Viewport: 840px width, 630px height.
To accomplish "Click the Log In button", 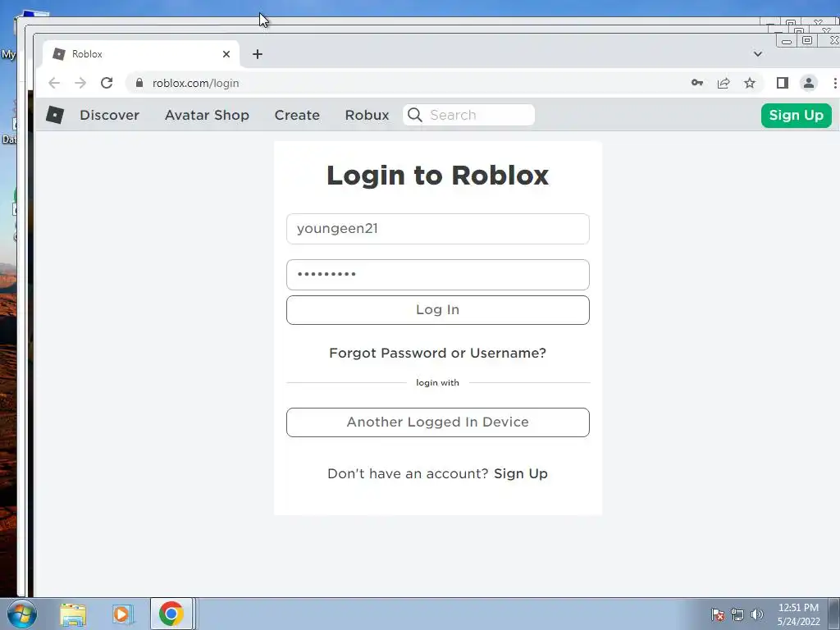I will (x=438, y=309).
